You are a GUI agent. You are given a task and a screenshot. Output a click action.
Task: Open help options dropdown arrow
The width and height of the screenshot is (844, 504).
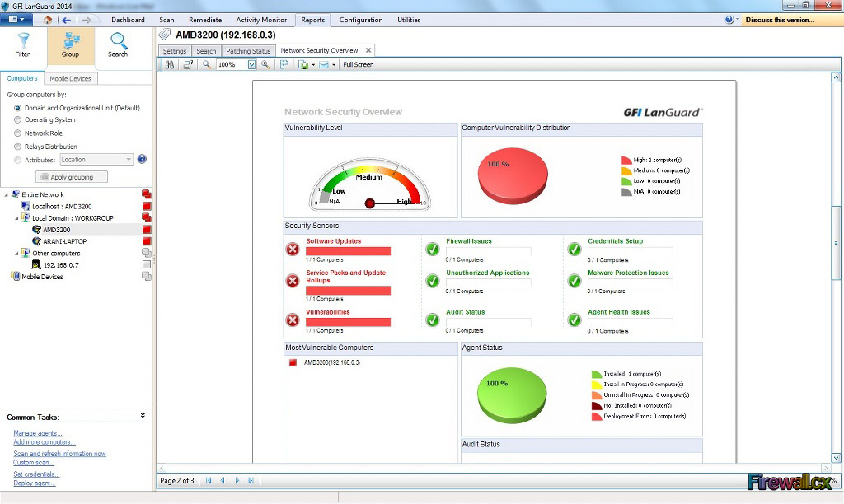point(738,20)
